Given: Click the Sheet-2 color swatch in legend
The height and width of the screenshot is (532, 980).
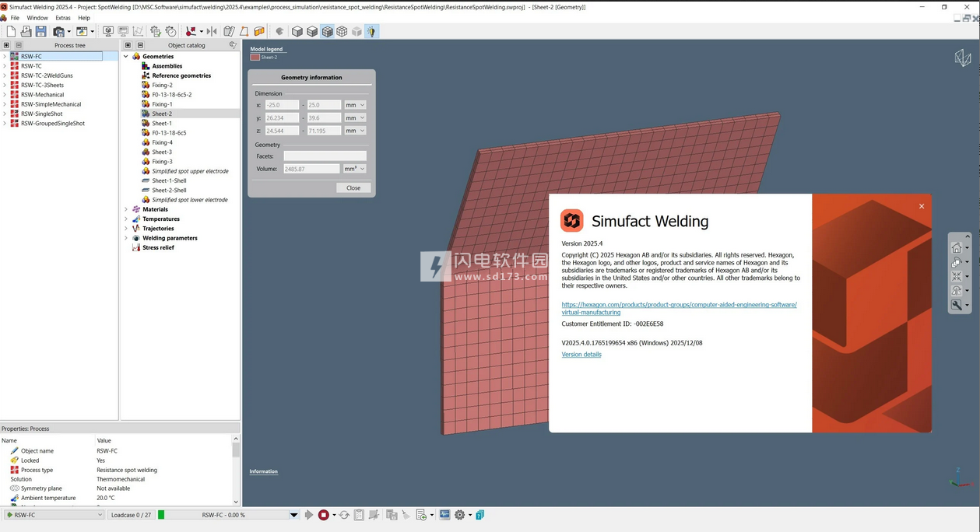Looking at the screenshot, I should coord(255,58).
